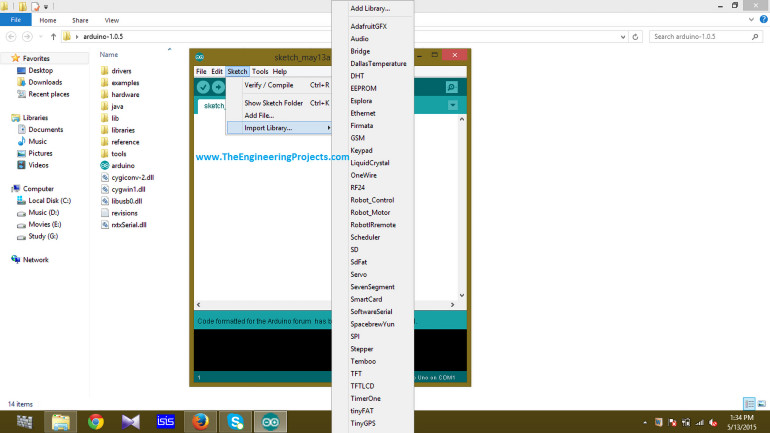Viewport: 770px width, 433px height.
Task: Collapse the Libraries tree node
Action: (6, 118)
